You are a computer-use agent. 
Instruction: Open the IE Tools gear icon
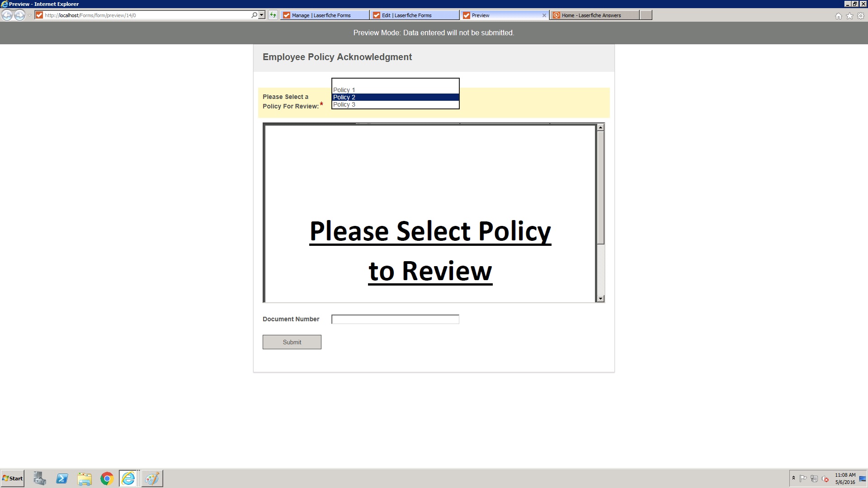point(861,16)
